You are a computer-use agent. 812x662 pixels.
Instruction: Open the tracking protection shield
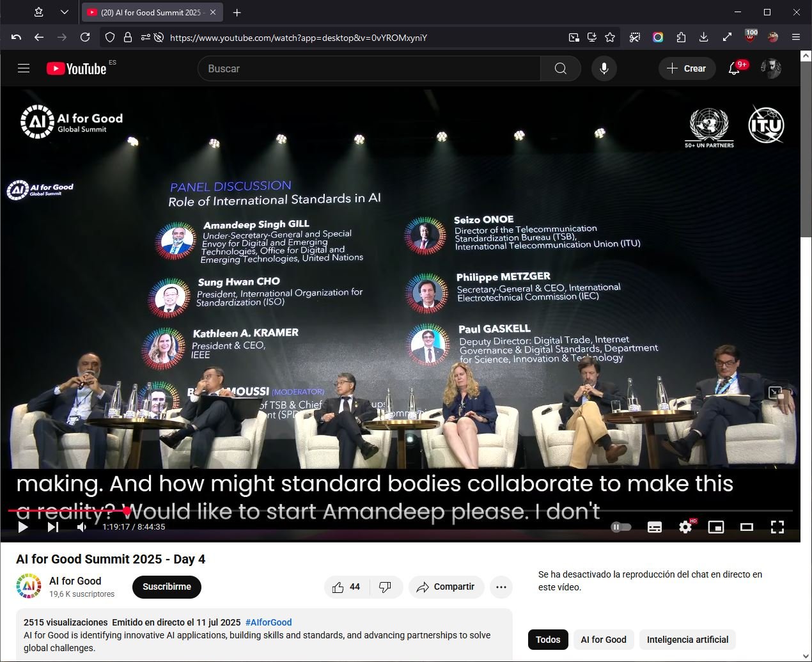pos(110,37)
